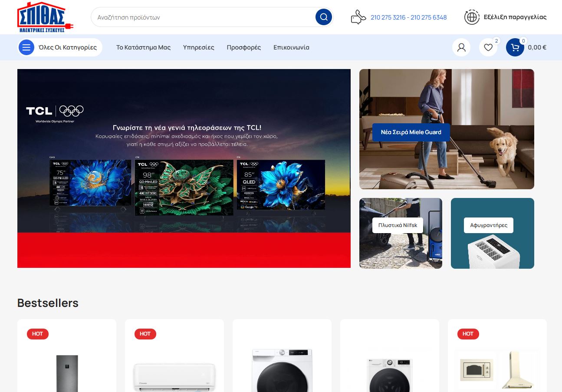Go to the Προσφορές page
This screenshot has width=562, height=392.
click(243, 47)
